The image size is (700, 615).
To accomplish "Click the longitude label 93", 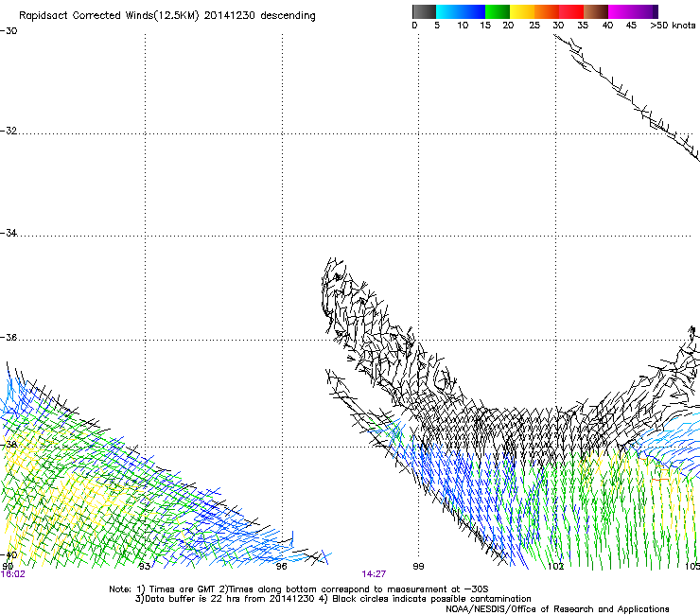I will (x=144, y=567).
